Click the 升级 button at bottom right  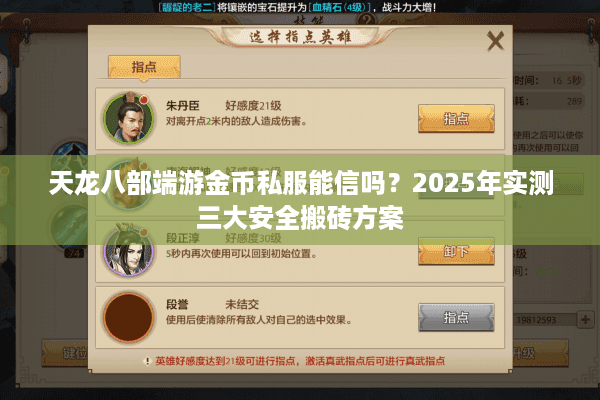click(x=540, y=353)
